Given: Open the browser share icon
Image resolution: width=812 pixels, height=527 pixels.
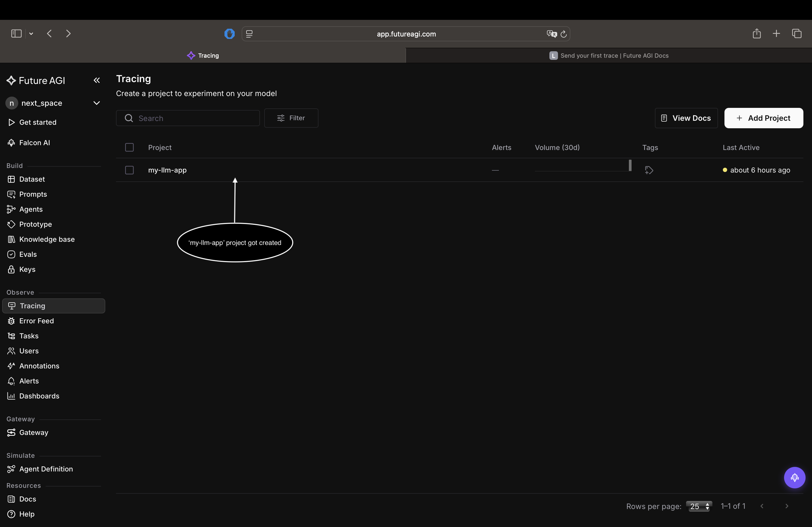Looking at the screenshot, I should 756,33.
